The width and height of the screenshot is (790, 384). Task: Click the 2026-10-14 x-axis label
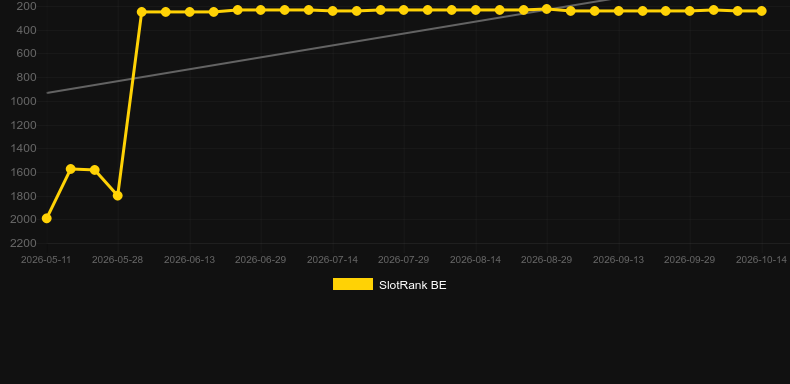point(761,260)
